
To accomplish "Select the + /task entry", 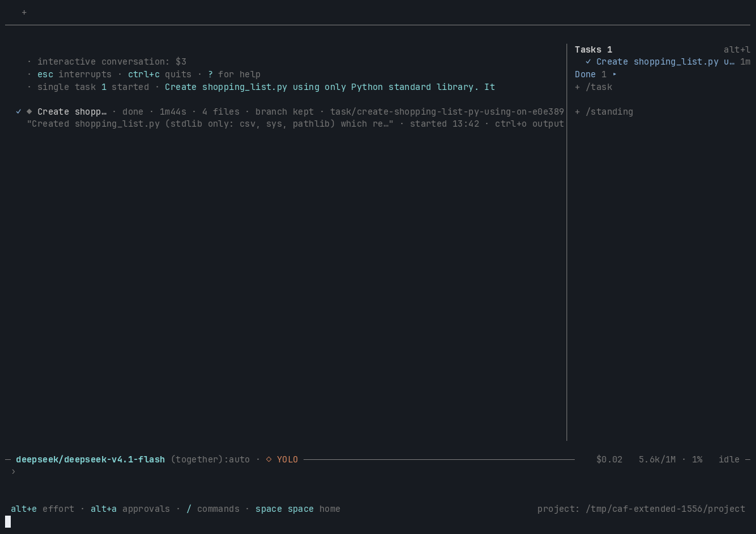I will tap(594, 87).
